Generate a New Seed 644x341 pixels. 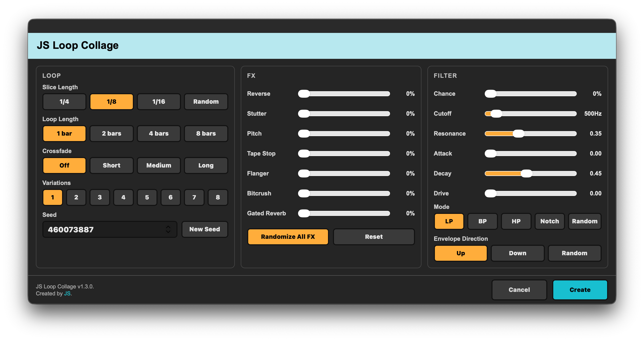(x=205, y=229)
